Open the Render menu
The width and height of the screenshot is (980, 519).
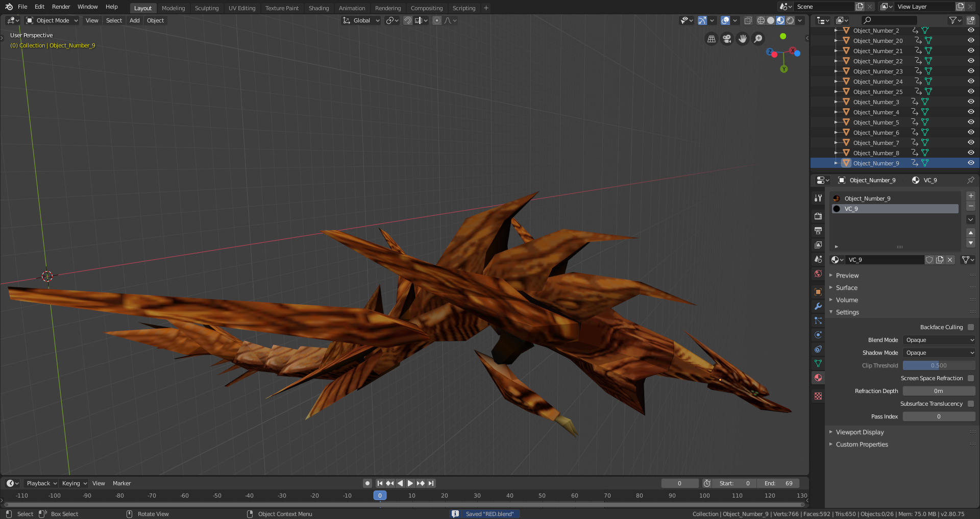point(61,7)
